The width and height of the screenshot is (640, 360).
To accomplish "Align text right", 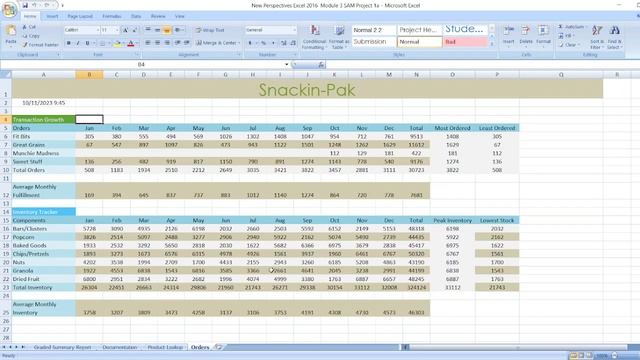I will [x=167, y=43].
